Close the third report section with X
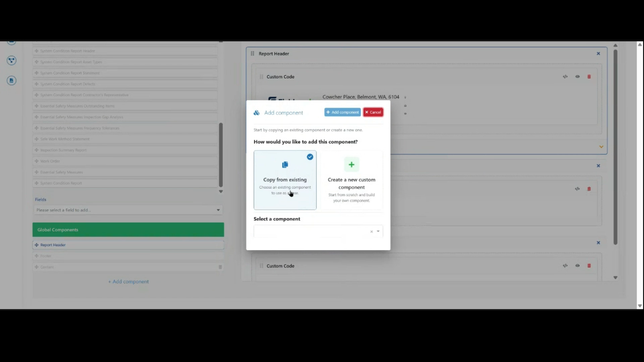644x362 pixels. click(598, 243)
